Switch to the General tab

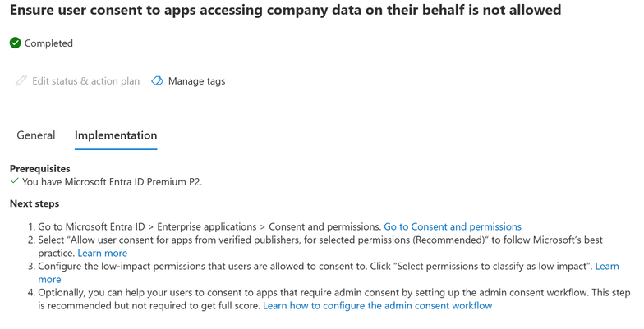[36, 135]
